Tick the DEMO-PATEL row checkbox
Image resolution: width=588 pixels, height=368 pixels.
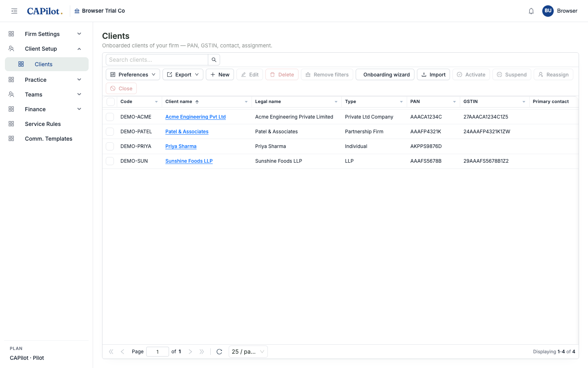point(110,132)
